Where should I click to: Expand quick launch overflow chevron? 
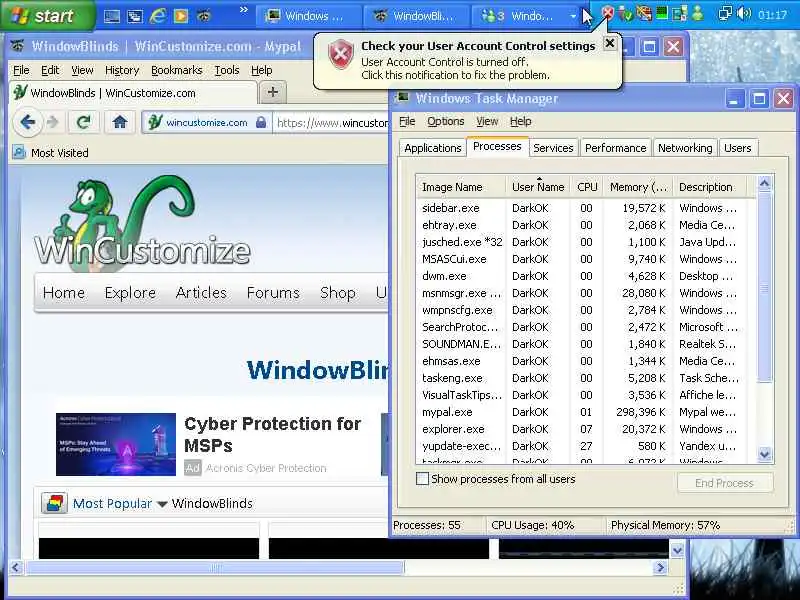[244, 10]
